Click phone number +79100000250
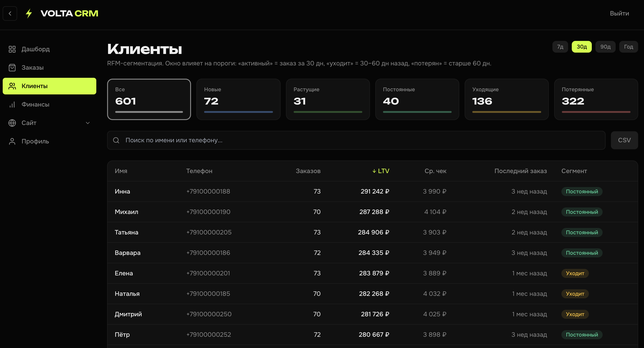 (x=209, y=315)
